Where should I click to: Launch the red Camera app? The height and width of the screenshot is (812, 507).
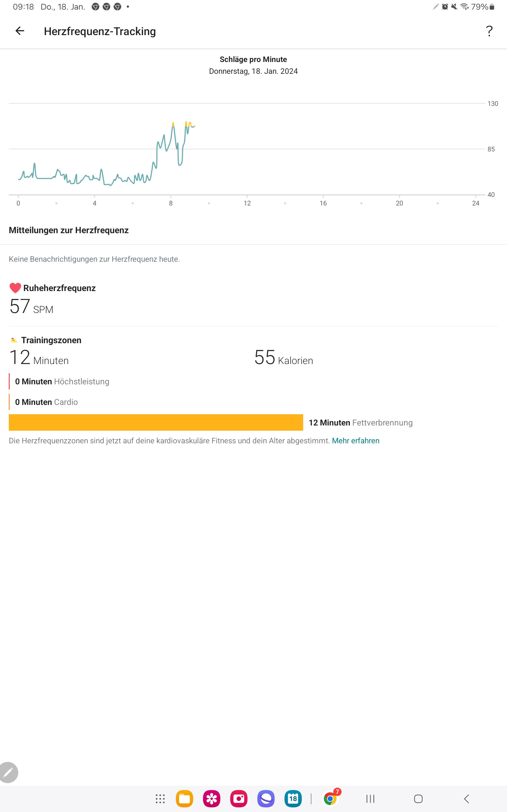(239, 799)
